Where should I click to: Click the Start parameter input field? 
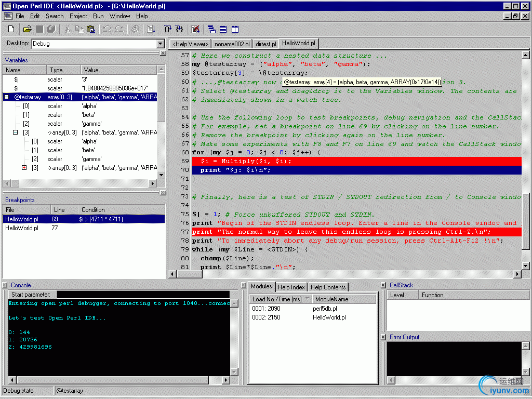pos(143,294)
